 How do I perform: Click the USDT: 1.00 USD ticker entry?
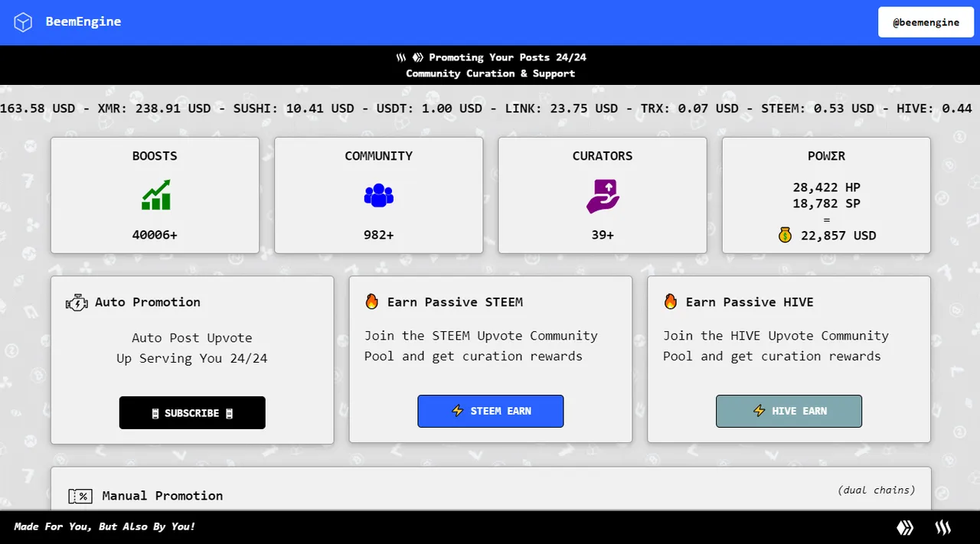click(430, 109)
